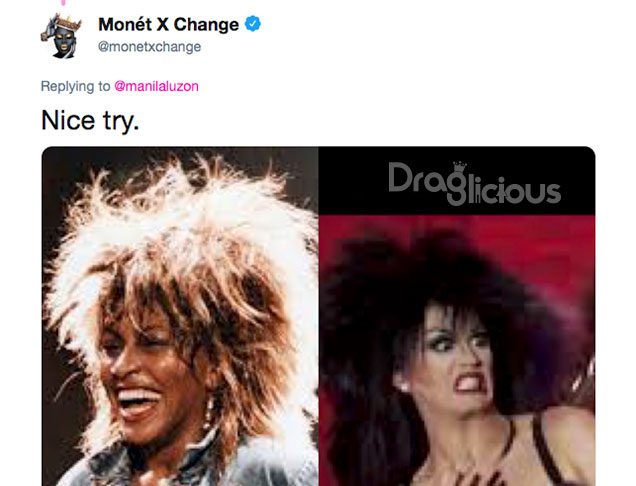This screenshot has height=486, width=636.
Task: Select the "Nice try." tweet text
Action: 90,120
